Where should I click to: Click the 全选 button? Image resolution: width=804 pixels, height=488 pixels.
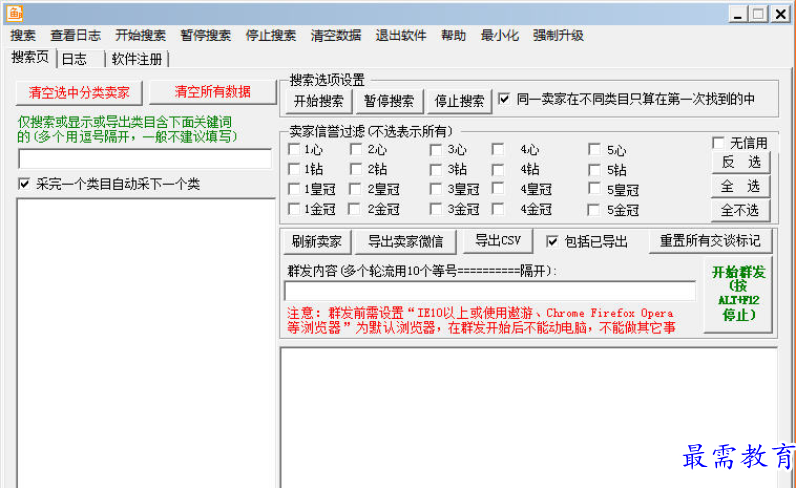(x=741, y=186)
